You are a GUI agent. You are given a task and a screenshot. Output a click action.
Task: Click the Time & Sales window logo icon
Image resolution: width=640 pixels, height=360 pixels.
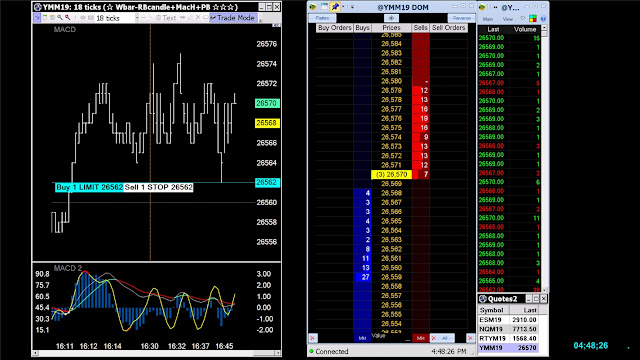point(482,7)
